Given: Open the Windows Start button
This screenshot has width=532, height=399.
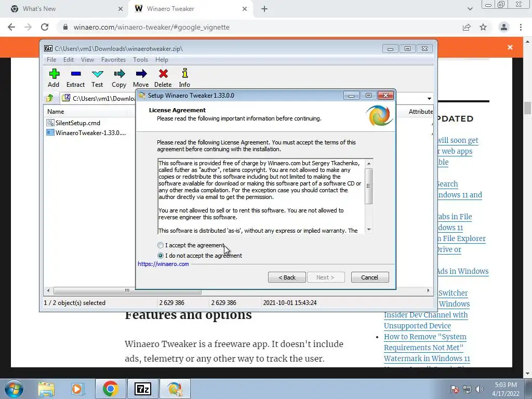Looking at the screenshot, I should (14, 389).
